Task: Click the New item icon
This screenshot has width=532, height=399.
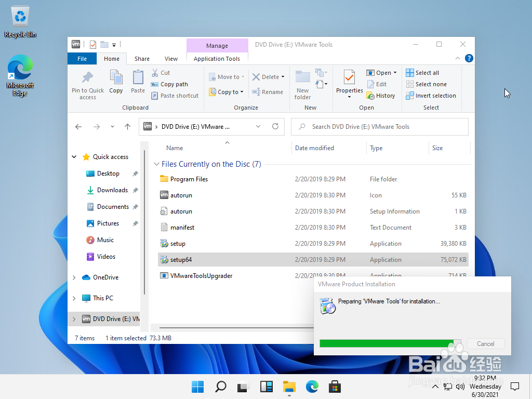Action: 321,73
